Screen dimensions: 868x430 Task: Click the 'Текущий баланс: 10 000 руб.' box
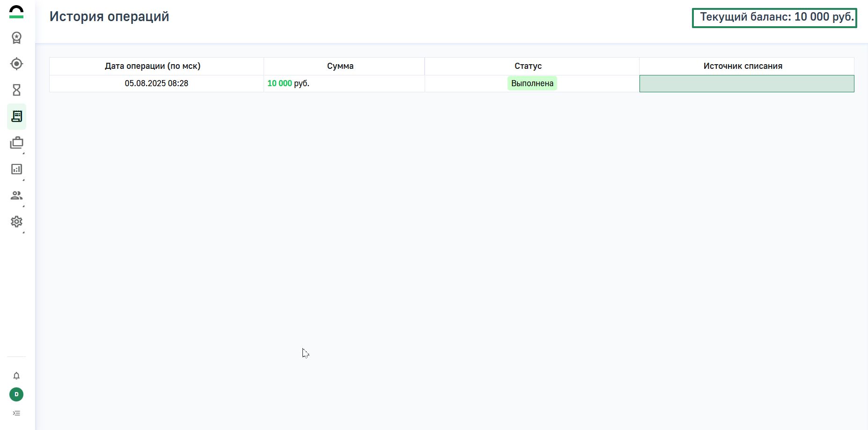(x=774, y=17)
